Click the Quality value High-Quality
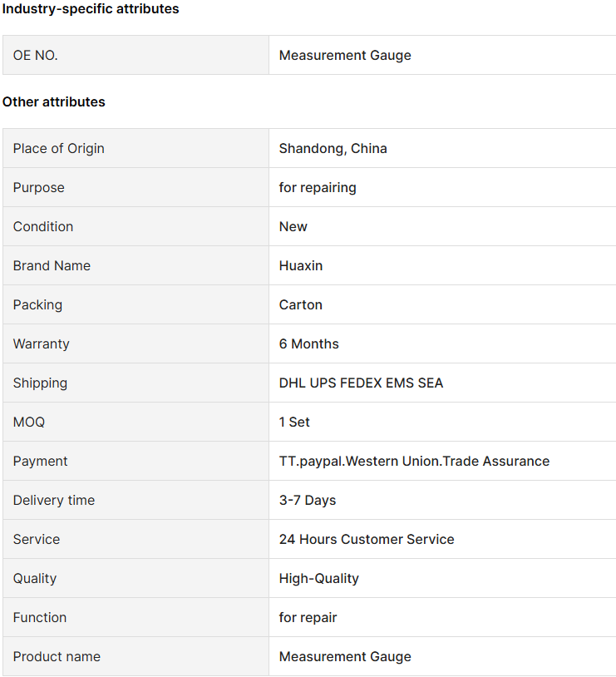The height and width of the screenshot is (677, 616). tap(318, 579)
